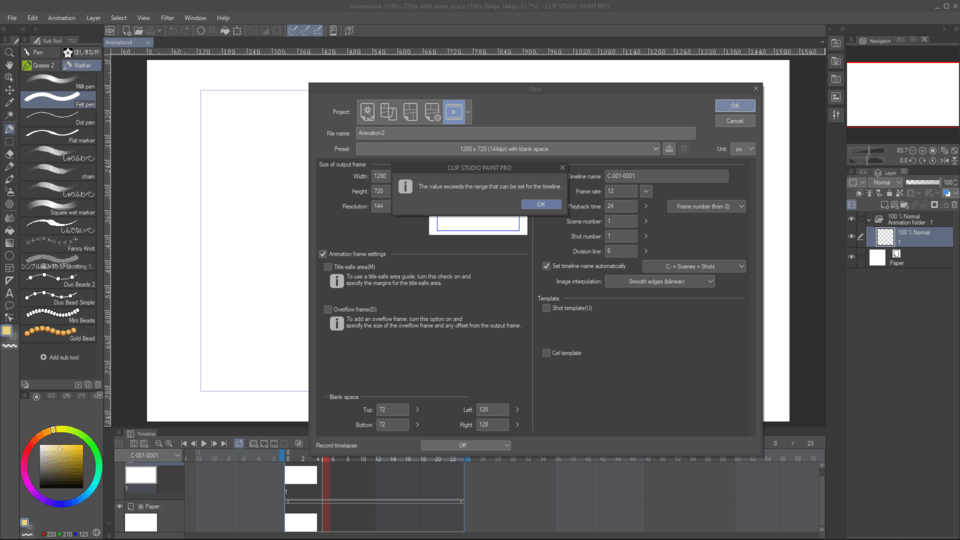Open the Normal blending mode dropdown
The width and height of the screenshot is (960, 540).
point(885,182)
